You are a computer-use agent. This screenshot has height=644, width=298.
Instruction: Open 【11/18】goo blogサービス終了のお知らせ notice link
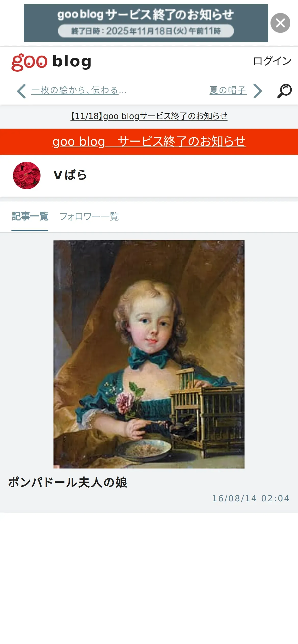coord(149,116)
